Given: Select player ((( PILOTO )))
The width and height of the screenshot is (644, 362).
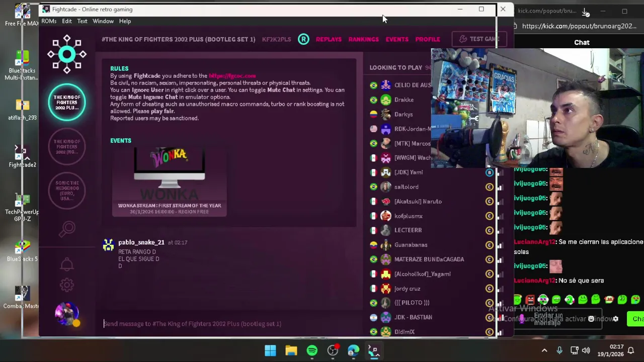Looking at the screenshot, I should [x=412, y=303].
